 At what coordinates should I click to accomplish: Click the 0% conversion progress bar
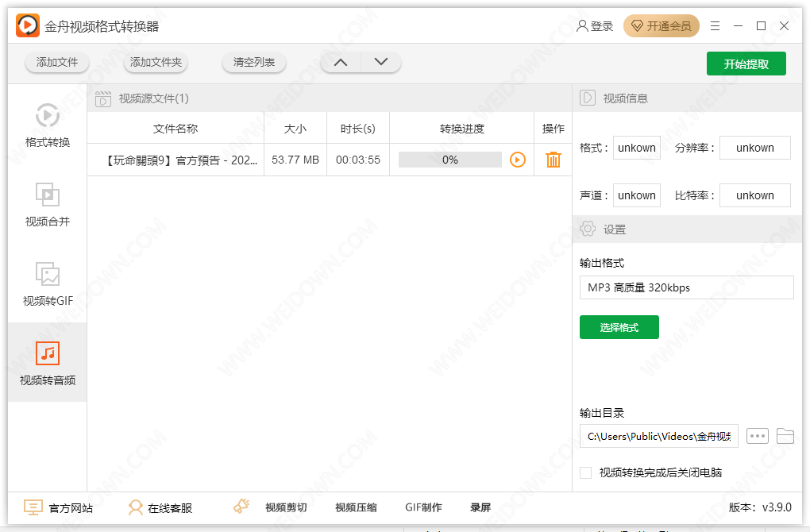click(x=450, y=160)
